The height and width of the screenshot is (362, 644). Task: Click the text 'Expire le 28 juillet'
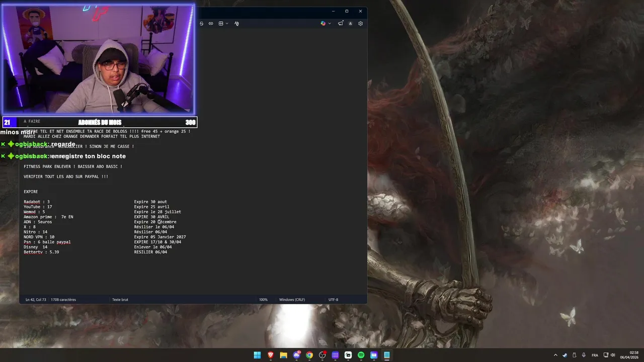coord(157,212)
